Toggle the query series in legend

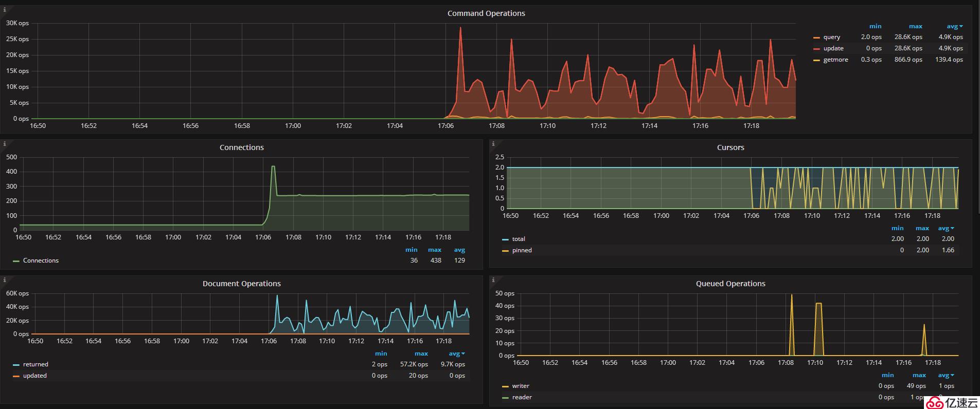click(x=831, y=37)
